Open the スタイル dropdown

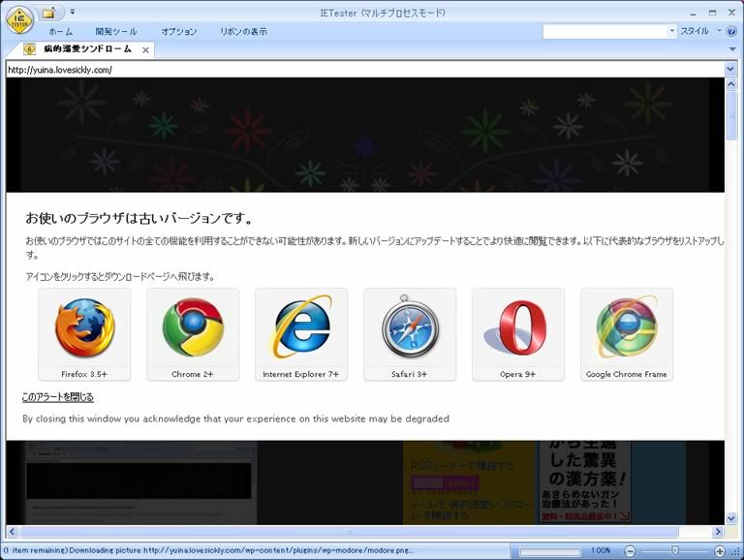pos(700,31)
